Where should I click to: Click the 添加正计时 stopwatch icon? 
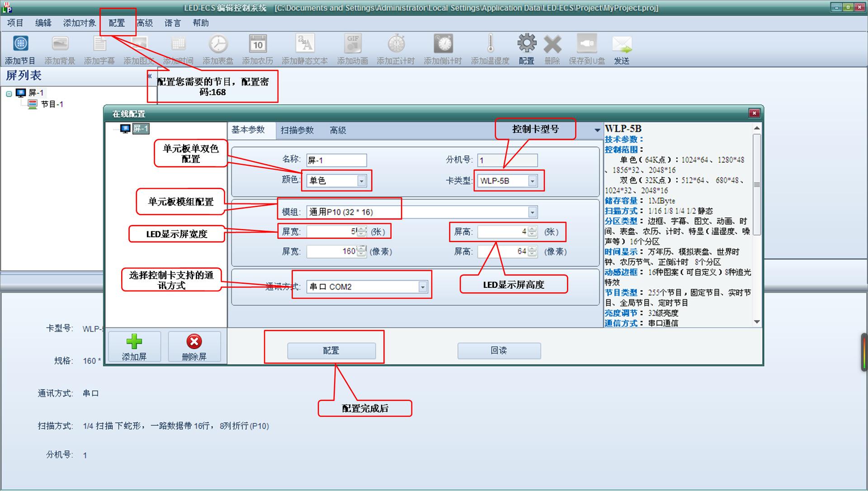(396, 44)
